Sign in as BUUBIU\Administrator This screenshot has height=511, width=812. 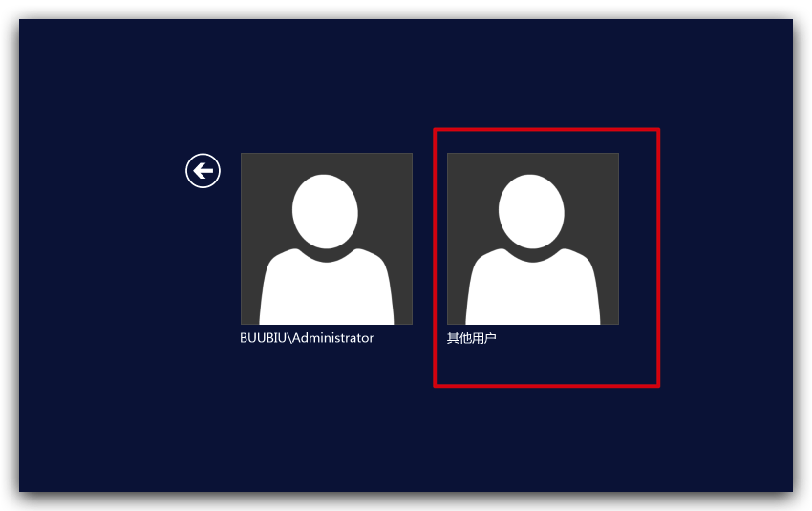coord(327,248)
